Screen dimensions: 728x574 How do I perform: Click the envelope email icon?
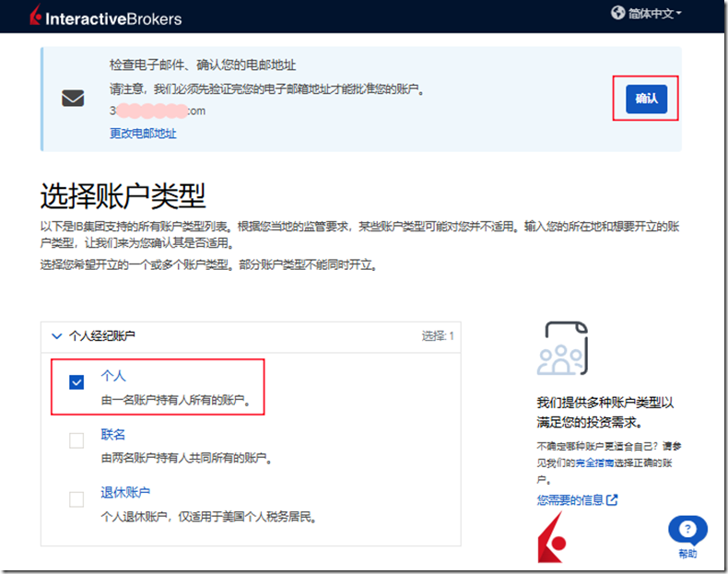(73, 99)
